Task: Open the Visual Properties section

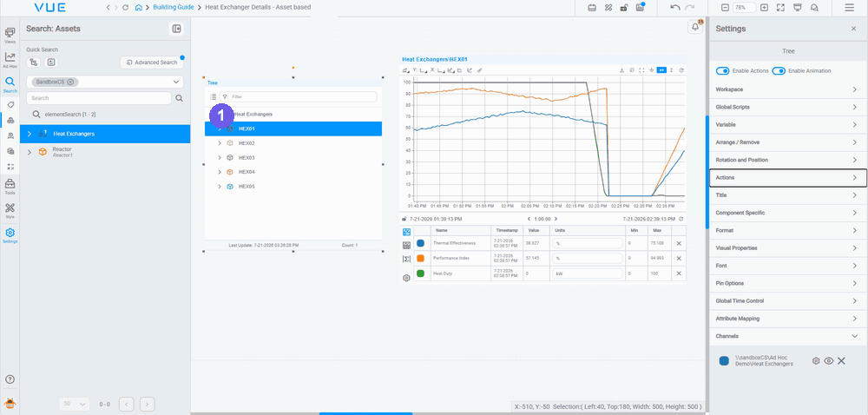Action: pos(788,248)
